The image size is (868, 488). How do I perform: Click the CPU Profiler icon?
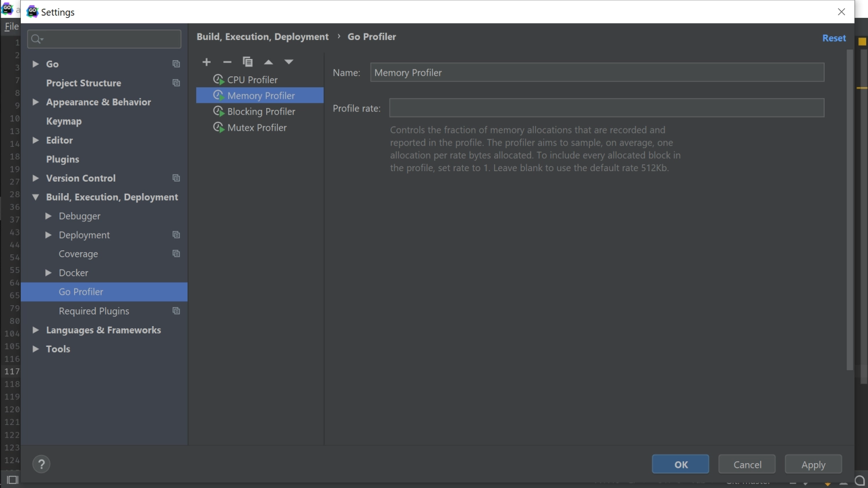(219, 80)
